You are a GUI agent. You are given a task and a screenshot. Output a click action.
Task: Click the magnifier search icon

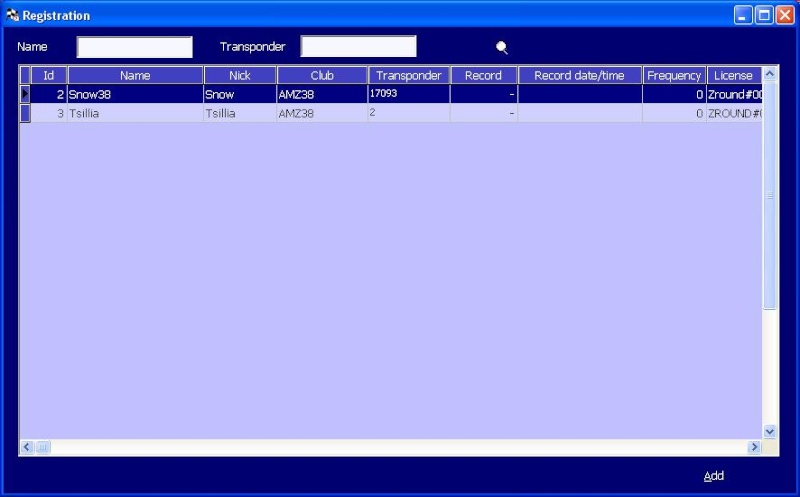[x=502, y=47]
